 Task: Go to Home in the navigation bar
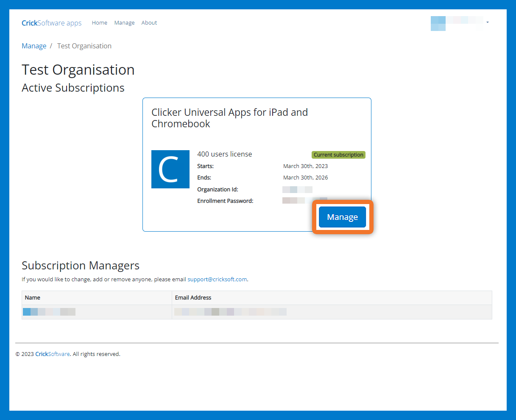tap(99, 23)
